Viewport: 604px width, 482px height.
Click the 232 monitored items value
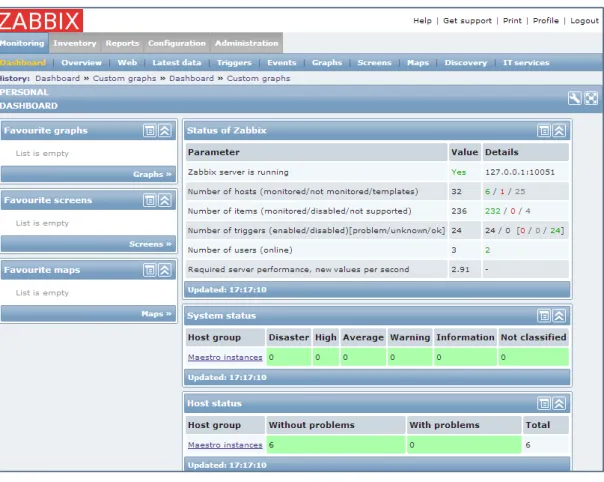click(x=493, y=211)
